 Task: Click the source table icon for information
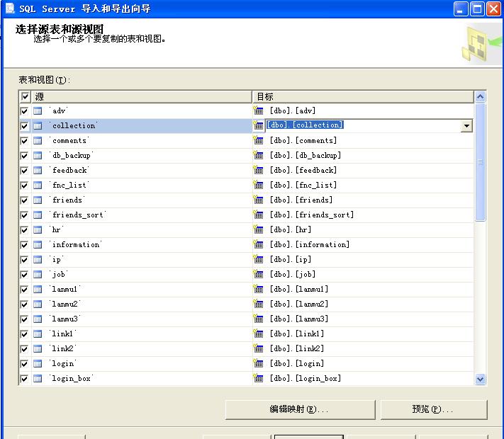[38, 245]
